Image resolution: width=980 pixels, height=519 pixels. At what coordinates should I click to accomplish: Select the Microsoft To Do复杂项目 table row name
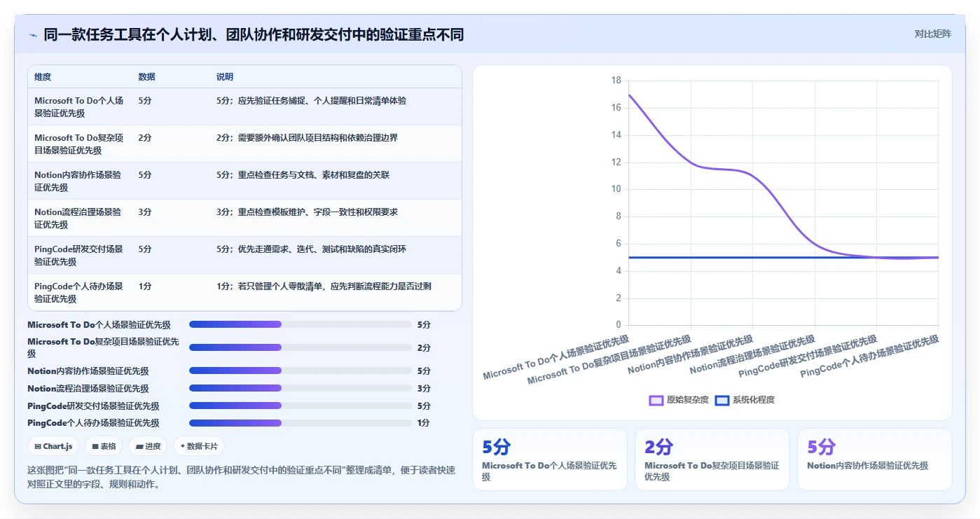click(x=79, y=144)
